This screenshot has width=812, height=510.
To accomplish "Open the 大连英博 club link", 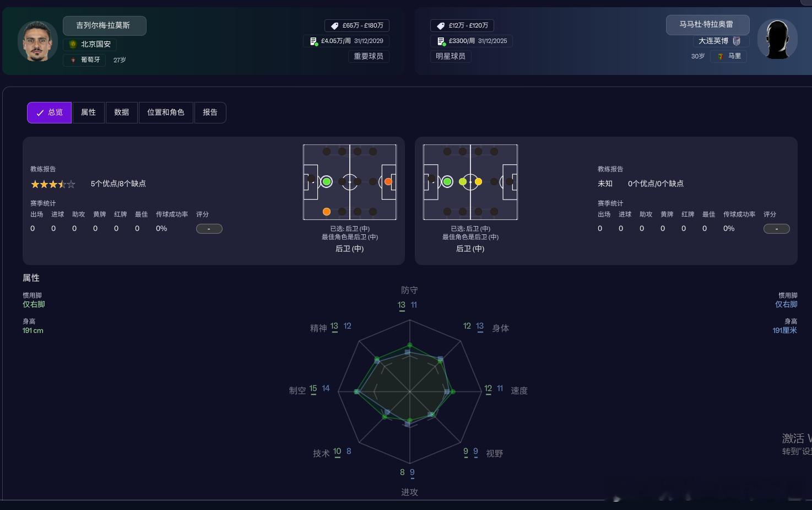I will [x=713, y=41].
